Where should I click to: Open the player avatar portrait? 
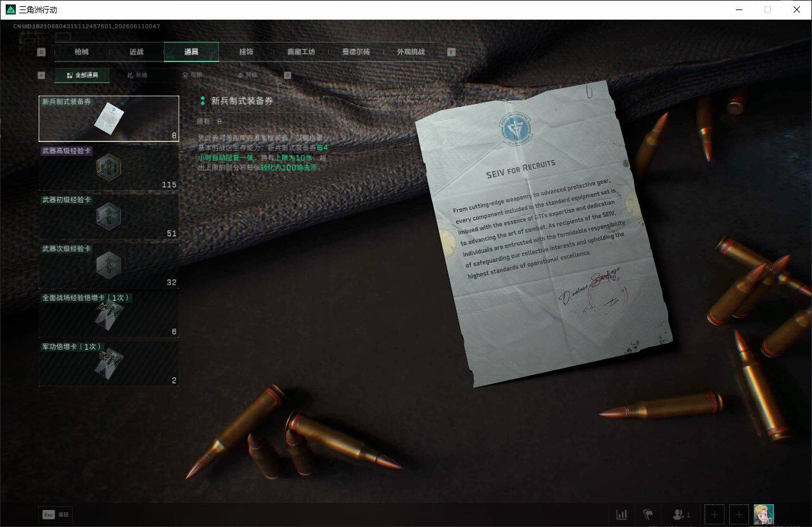[764, 514]
